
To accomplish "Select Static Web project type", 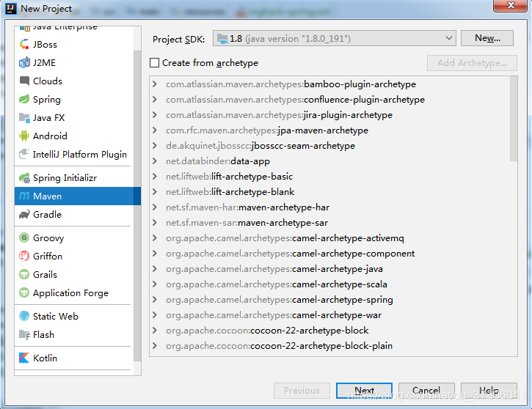I will [74, 316].
